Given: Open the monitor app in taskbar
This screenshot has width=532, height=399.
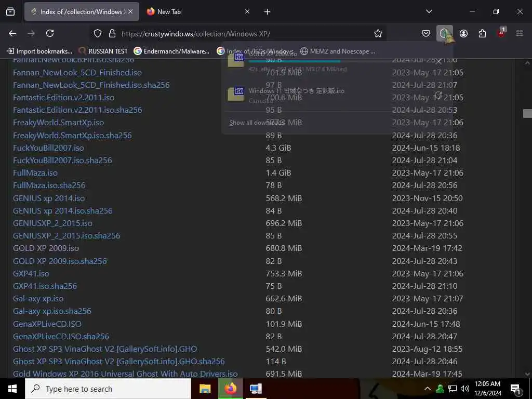Looking at the screenshot, I should pyautogui.click(x=256, y=389).
